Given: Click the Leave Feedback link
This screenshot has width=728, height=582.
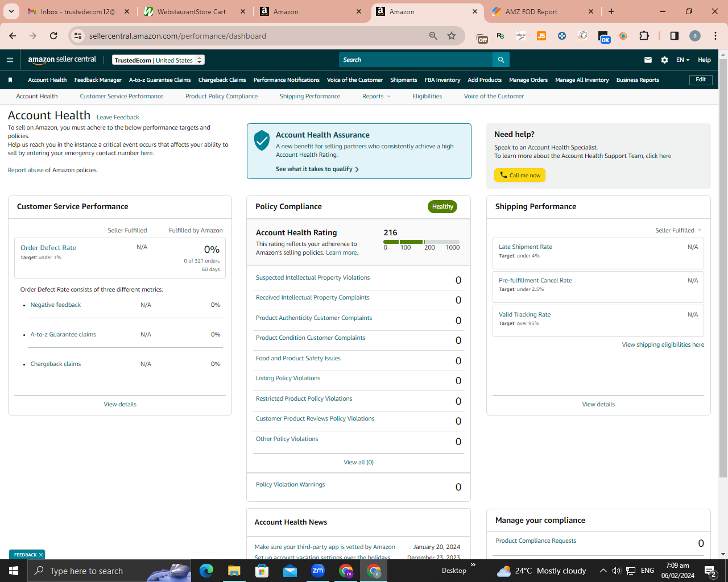Looking at the screenshot, I should (118, 118).
